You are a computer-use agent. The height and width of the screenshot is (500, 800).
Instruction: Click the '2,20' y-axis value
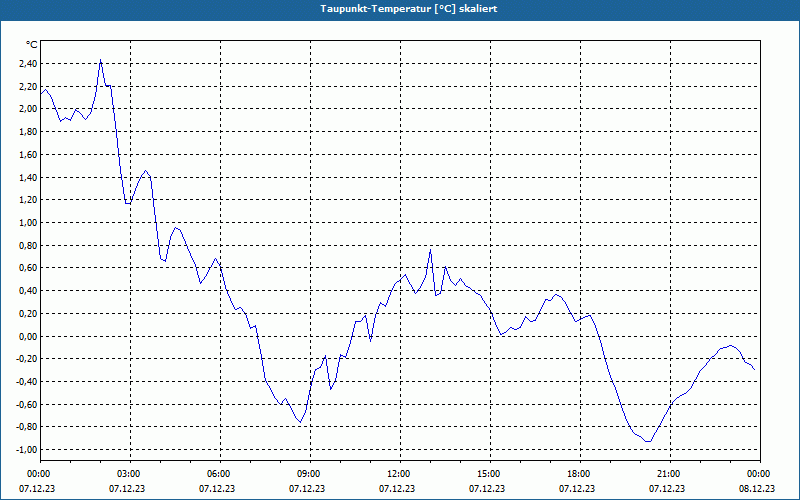pos(28,86)
